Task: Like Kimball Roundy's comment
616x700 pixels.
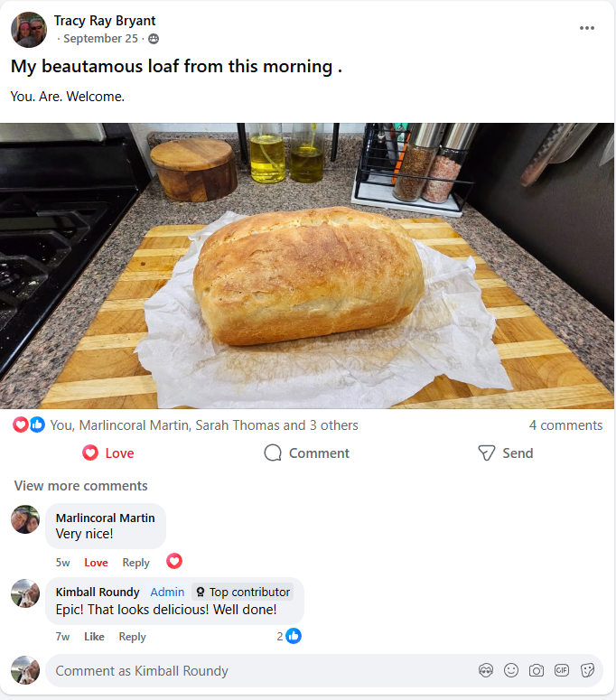Action: pos(94,637)
